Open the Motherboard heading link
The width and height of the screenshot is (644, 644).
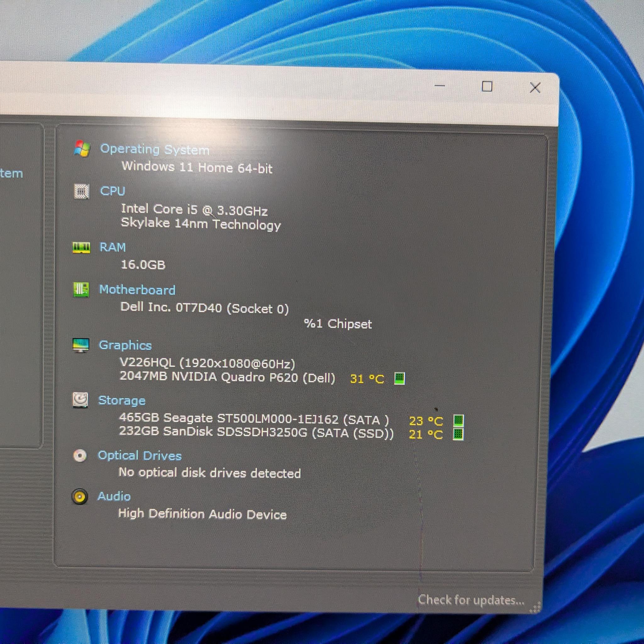click(x=137, y=290)
